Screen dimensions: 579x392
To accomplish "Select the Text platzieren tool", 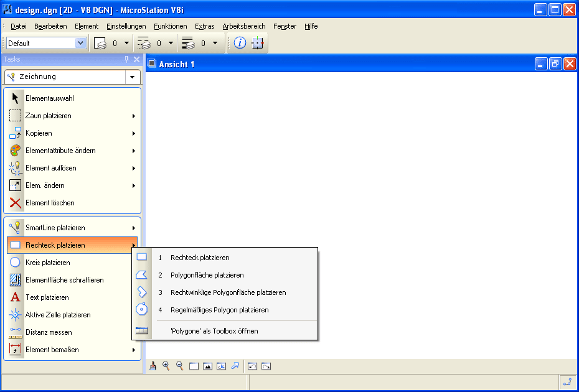I will pos(47,297).
